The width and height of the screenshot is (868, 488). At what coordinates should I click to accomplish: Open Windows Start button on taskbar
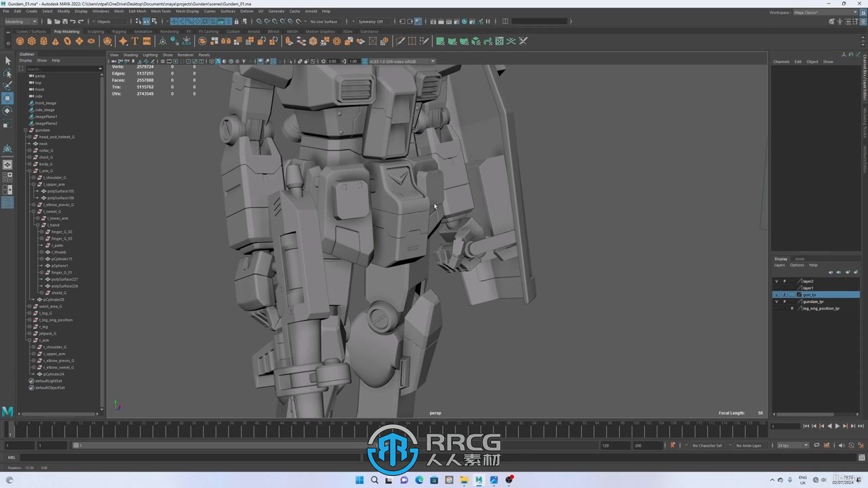pyautogui.click(x=359, y=480)
